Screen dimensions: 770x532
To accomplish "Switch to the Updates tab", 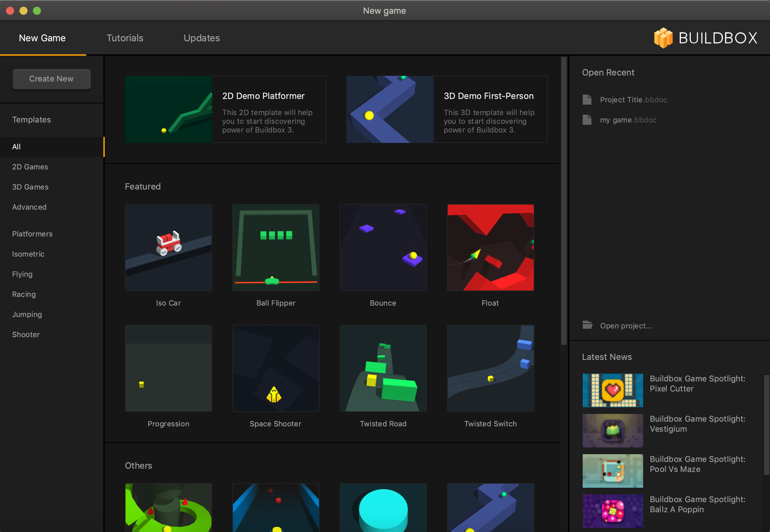I will click(x=202, y=38).
